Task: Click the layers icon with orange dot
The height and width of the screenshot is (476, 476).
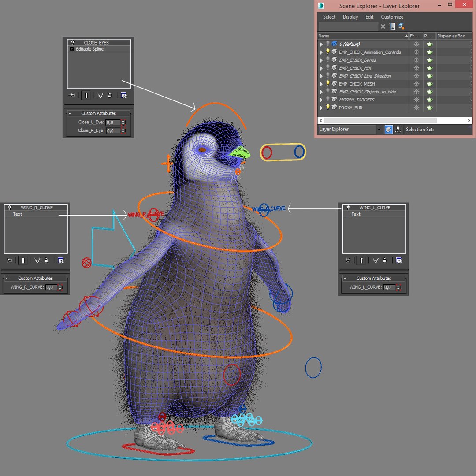Action: [401, 26]
